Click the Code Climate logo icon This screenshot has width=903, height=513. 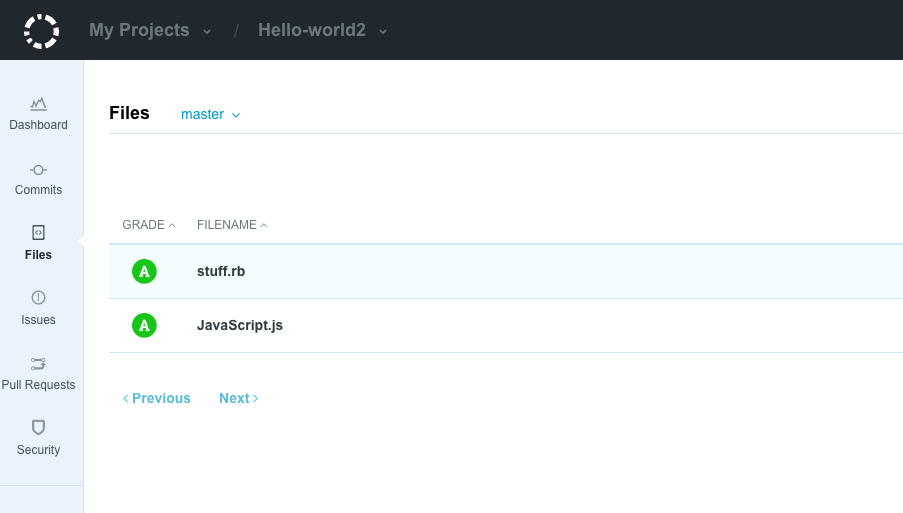(41, 31)
